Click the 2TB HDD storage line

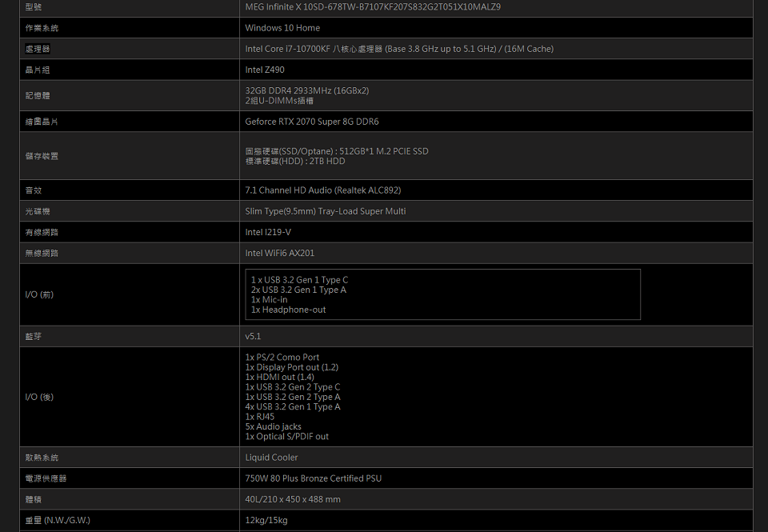point(295,161)
